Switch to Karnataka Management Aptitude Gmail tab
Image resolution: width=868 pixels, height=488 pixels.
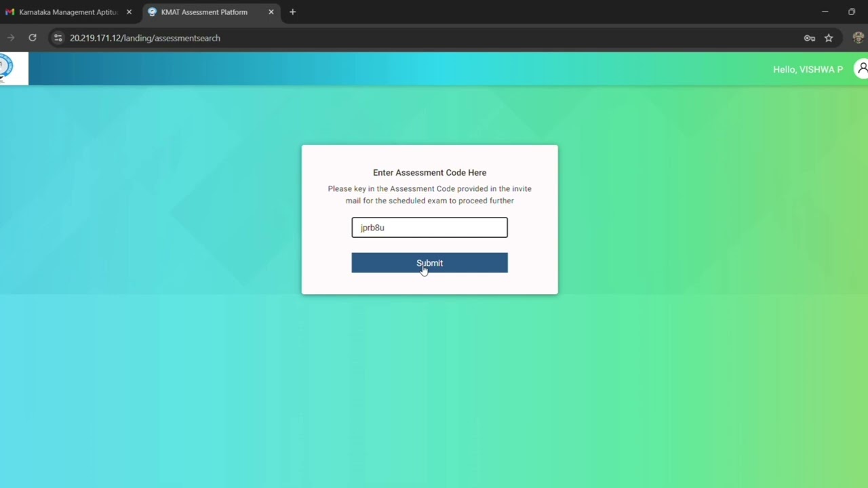[68, 12]
